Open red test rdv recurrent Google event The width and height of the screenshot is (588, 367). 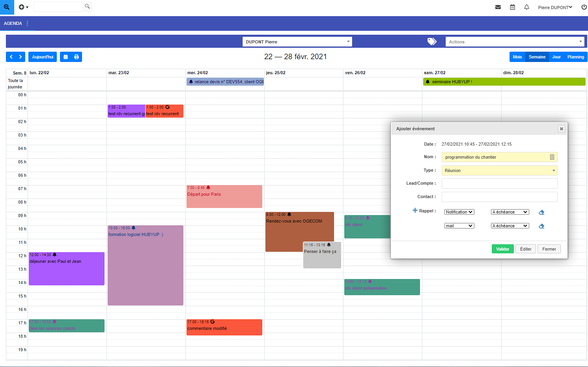coord(164,111)
